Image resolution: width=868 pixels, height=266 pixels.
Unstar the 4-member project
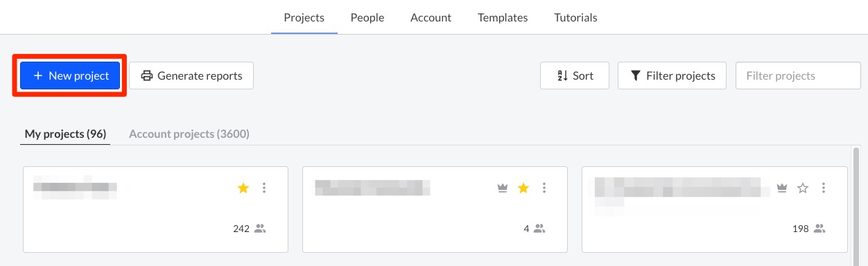pyautogui.click(x=523, y=188)
